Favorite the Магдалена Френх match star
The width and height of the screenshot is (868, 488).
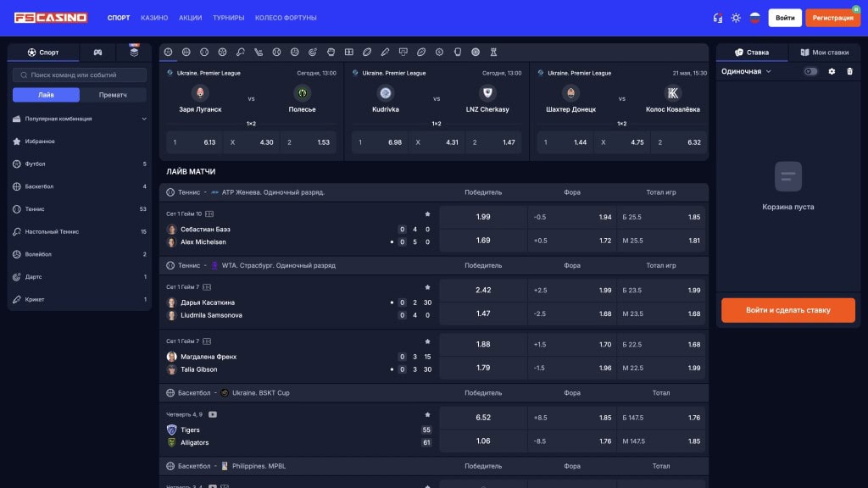coord(427,341)
